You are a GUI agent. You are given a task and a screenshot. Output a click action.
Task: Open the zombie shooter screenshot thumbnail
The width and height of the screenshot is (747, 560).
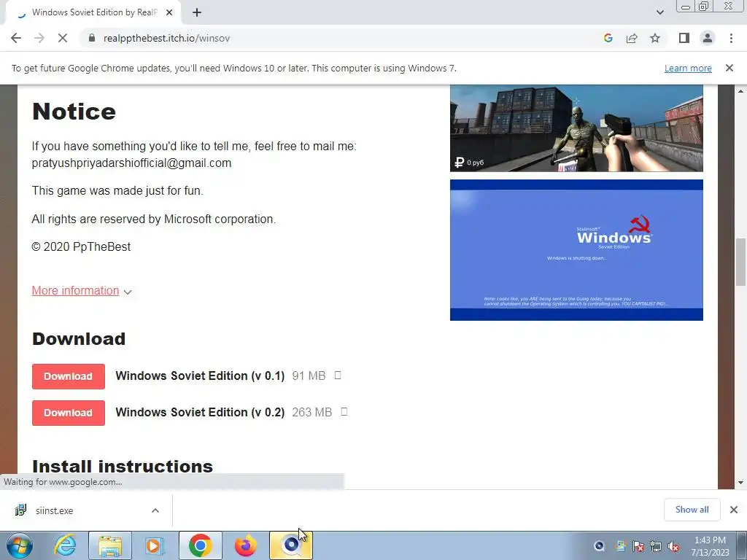(x=576, y=128)
